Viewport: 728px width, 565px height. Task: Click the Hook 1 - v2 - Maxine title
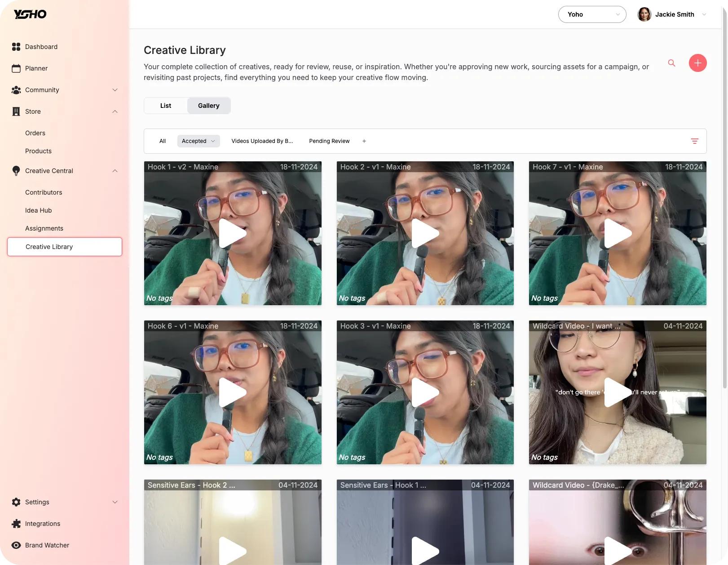tap(183, 167)
